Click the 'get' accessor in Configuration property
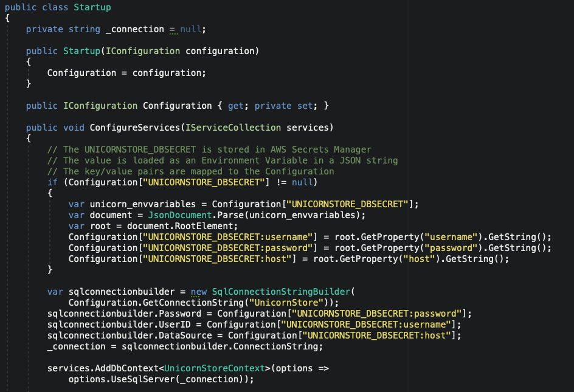The width and height of the screenshot is (574, 392). tap(236, 106)
